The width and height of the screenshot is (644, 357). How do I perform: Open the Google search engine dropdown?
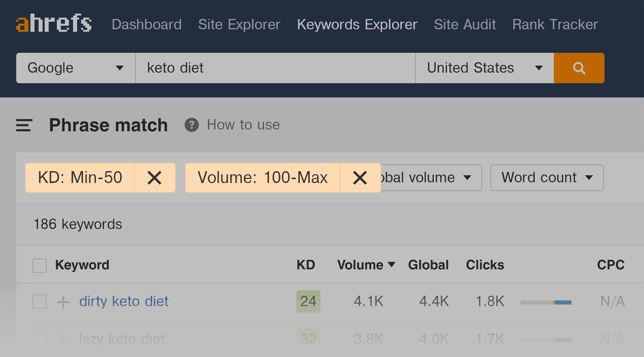[76, 68]
